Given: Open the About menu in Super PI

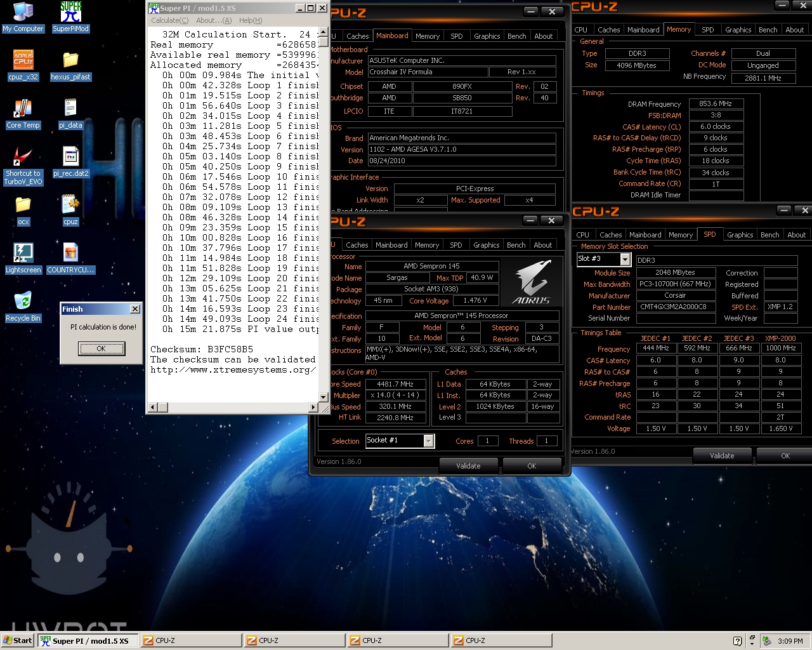Looking at the screenshot, I should [x=214, y=20].
